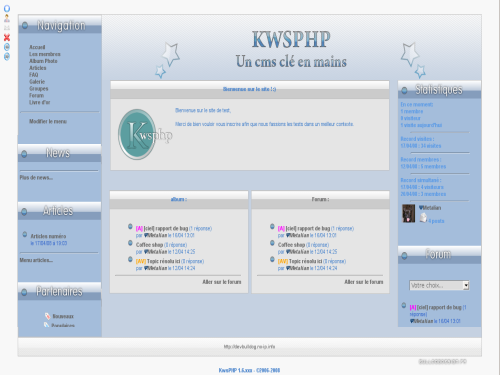Click Modifier le menu link

pyautogui.click(x=48, y=121)
